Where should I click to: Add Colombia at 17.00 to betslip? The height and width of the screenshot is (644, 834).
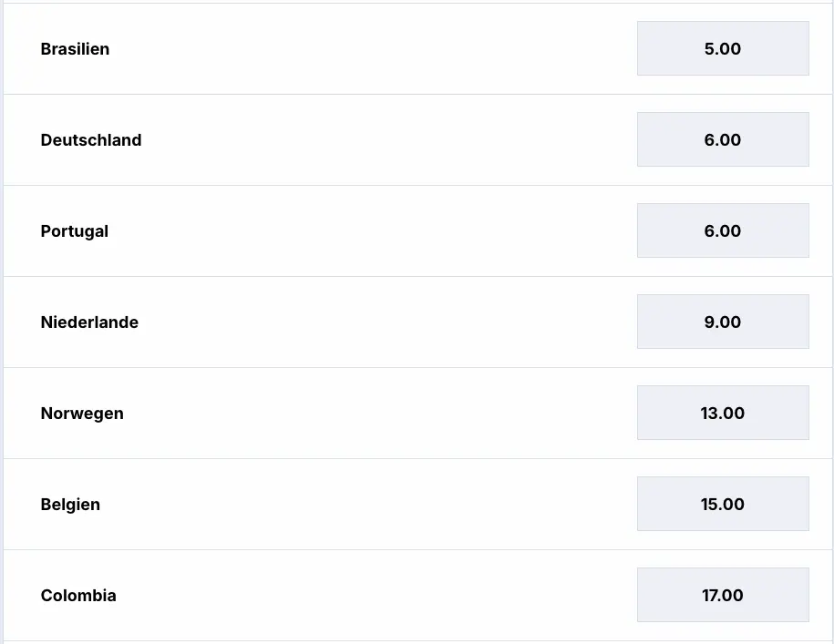coord(722,595)
